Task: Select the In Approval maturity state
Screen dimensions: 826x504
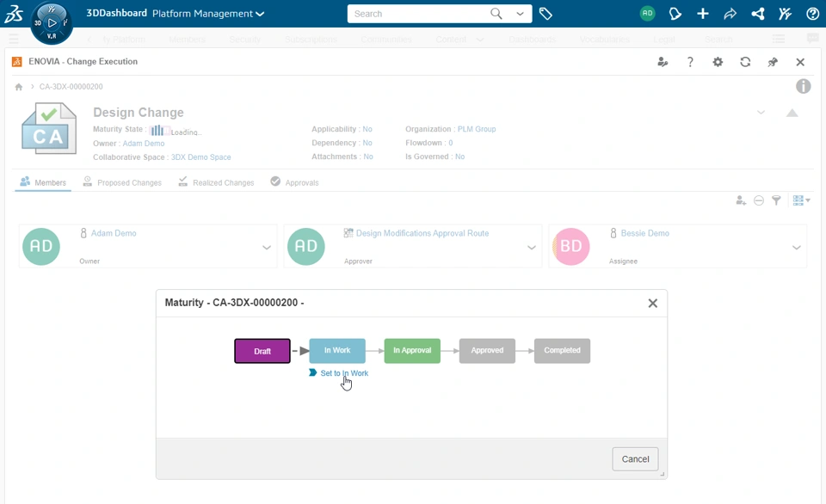Action: [412, 351]
